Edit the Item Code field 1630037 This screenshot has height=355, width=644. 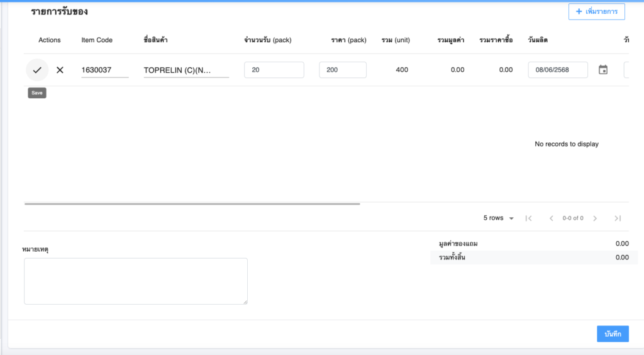click(x=104, y=70)
